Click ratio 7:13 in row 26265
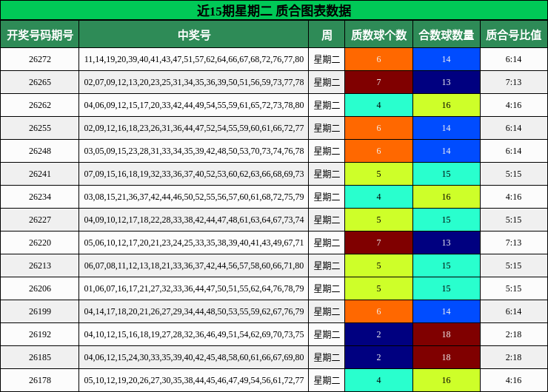Image resolution: width=548 pixels, height=392 pixels. click(513, 82)
